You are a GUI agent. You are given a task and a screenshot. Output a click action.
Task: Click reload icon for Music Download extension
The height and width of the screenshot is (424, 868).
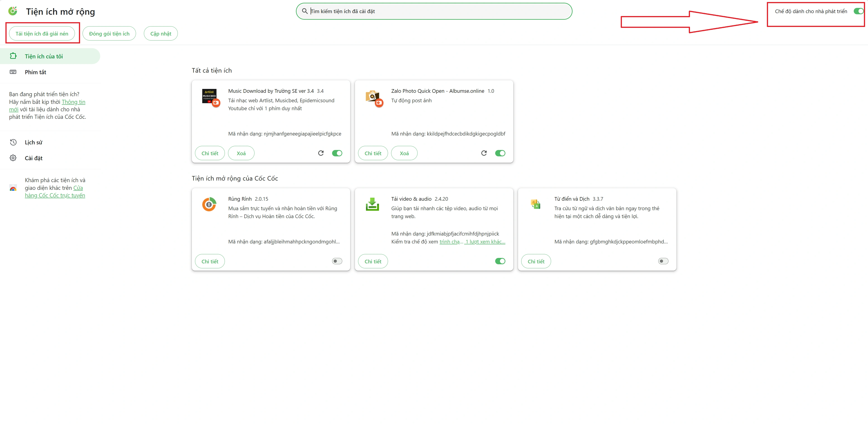(321, 153)
